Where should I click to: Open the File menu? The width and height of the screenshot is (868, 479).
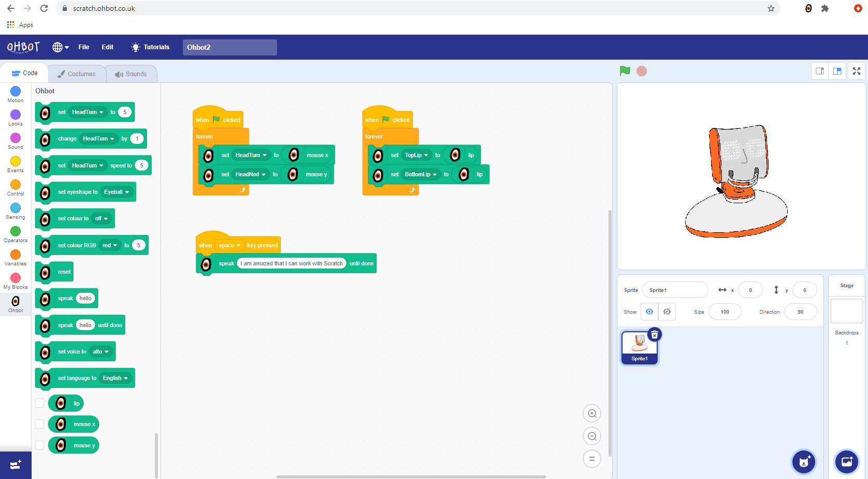point(83,47)
